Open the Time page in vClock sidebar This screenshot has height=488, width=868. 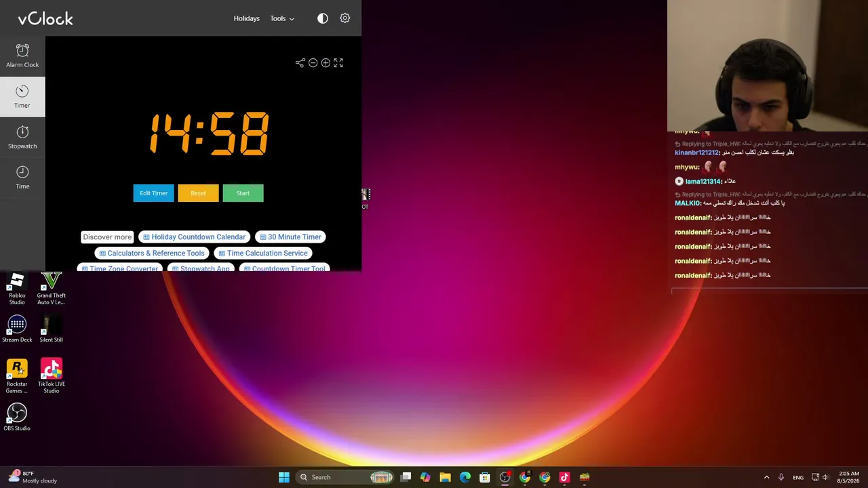point(22,178)
